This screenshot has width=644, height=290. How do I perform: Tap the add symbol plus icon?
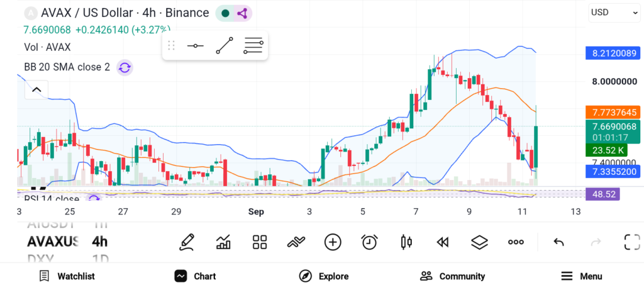point(333,242)
